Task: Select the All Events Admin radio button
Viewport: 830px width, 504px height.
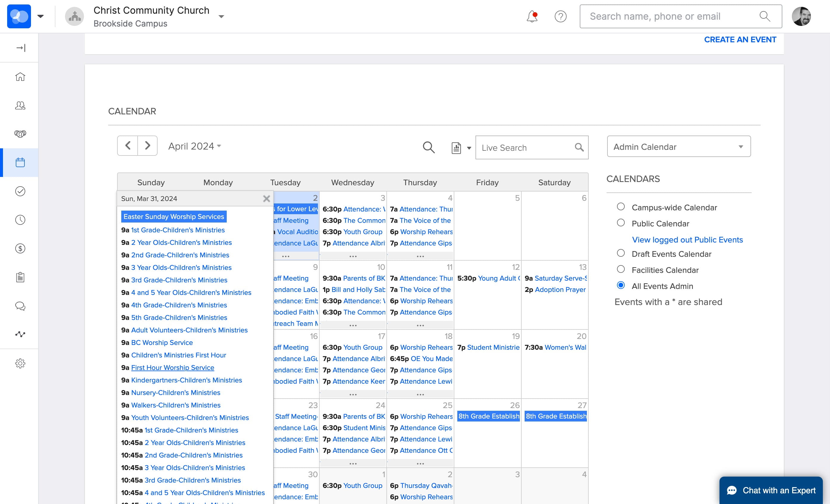Action: pyautogui.click(x=621, y=285)
